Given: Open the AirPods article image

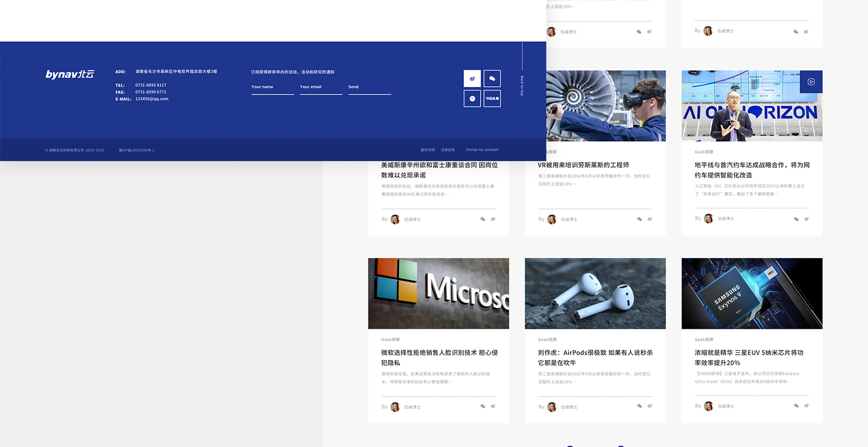Looking at the screenshot, I should click(595, 293).
